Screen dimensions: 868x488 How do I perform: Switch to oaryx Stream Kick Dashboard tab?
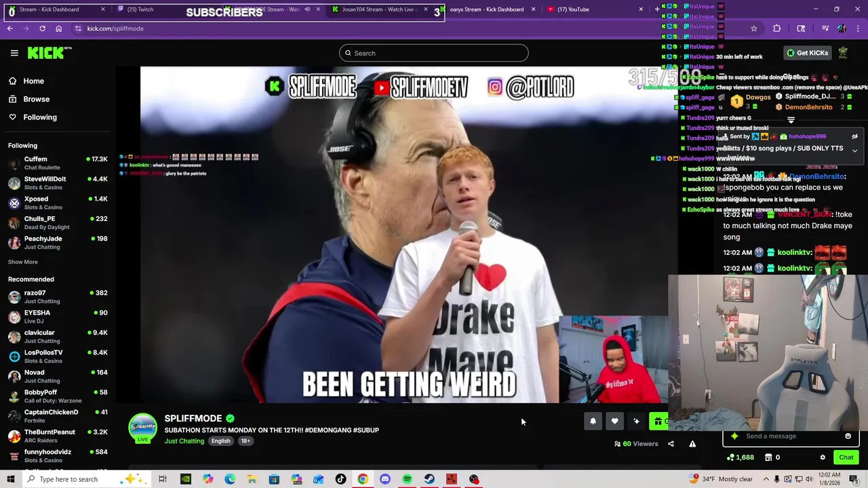click(x=488, y=9)
